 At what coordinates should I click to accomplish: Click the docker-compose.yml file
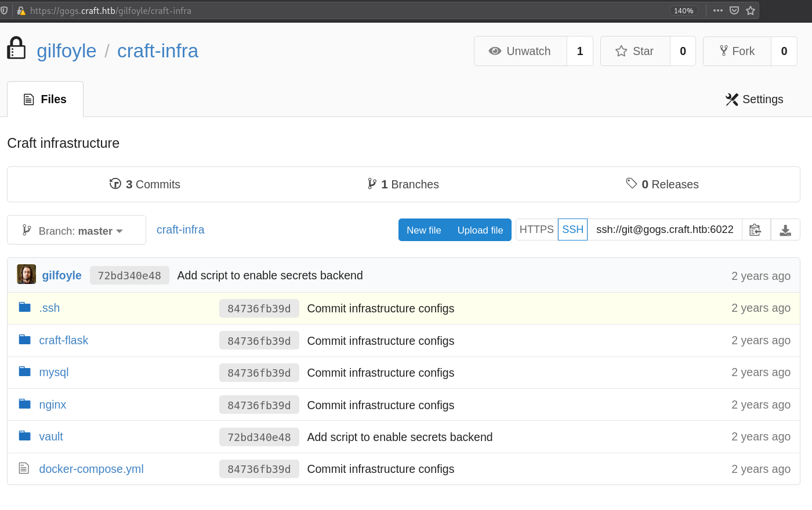pyautogui.click(x=91, y=469)
